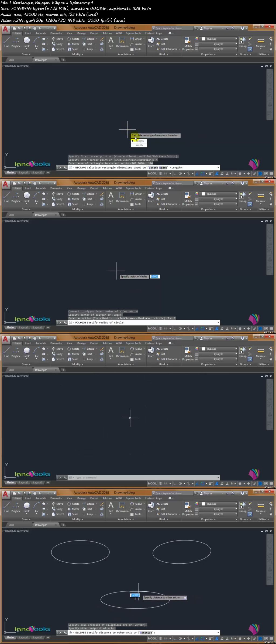Click Insert block in the idle command-line frame
The image size is (276, 644).
(151, 352)
